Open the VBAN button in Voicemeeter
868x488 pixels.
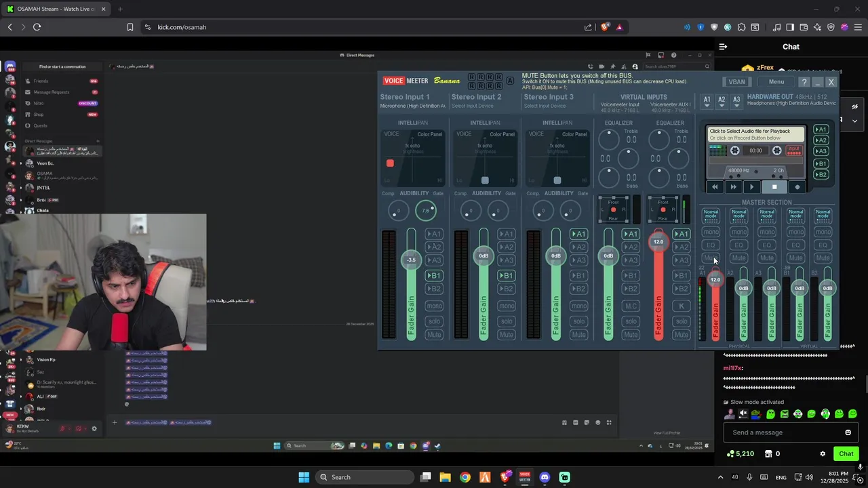pos(736,82)
